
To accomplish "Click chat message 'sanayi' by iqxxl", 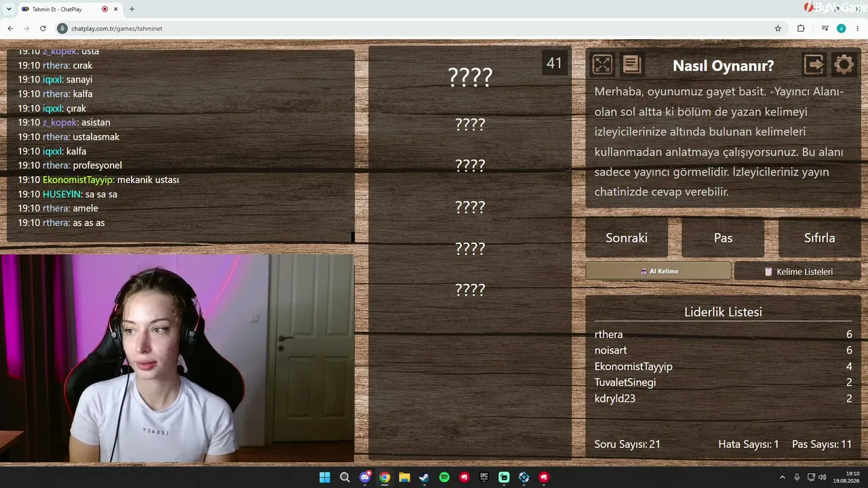I will click(79, 80).
